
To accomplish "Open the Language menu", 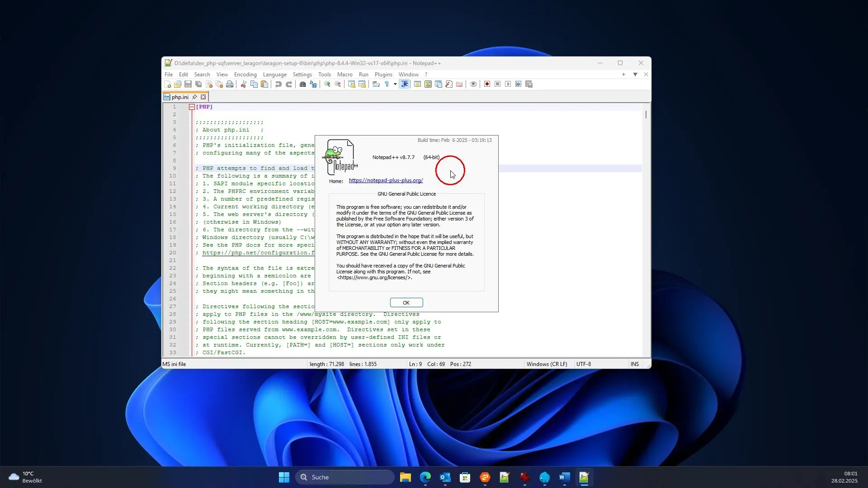I will coord(275,75).
